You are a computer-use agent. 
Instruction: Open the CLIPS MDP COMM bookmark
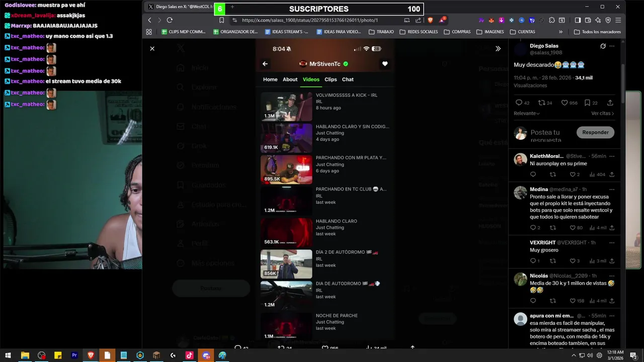point(184,32)
